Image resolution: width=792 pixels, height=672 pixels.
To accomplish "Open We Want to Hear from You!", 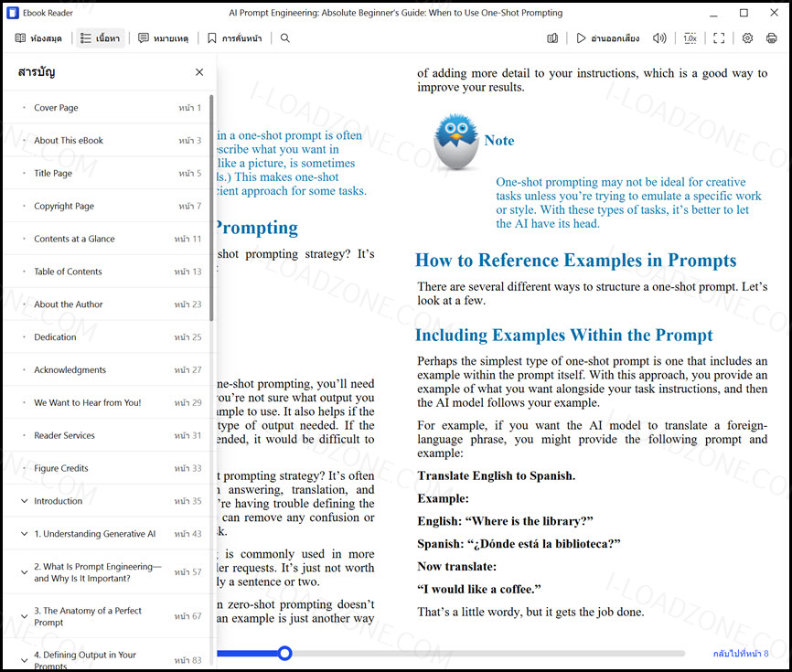I will click(108, 403).
